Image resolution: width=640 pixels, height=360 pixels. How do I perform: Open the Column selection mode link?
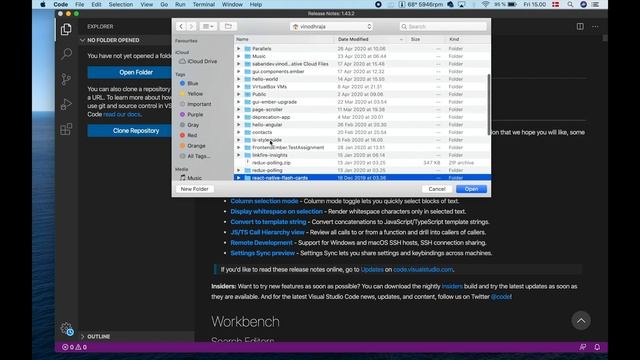(264, 201)
